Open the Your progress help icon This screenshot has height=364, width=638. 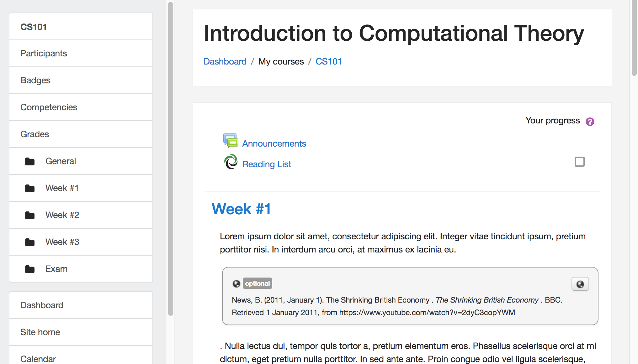[590, 122]
